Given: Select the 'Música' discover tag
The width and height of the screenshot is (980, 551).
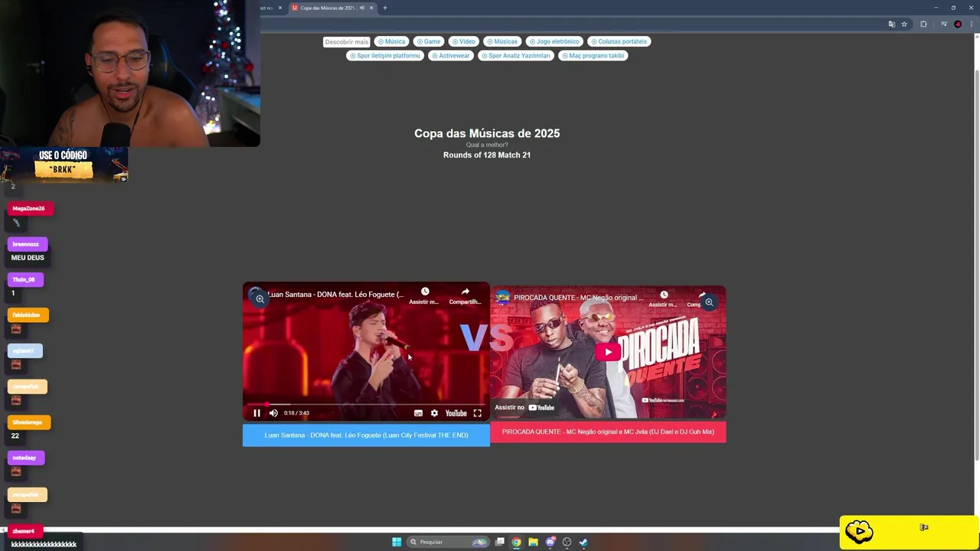Looking at the screenshot, I should pyautogui.click(x=391, y=41).
